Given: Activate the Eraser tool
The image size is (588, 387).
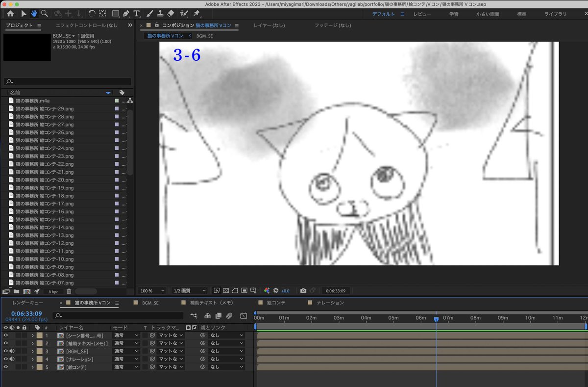Looking at the screenshot, I should (x=170, y=13).
